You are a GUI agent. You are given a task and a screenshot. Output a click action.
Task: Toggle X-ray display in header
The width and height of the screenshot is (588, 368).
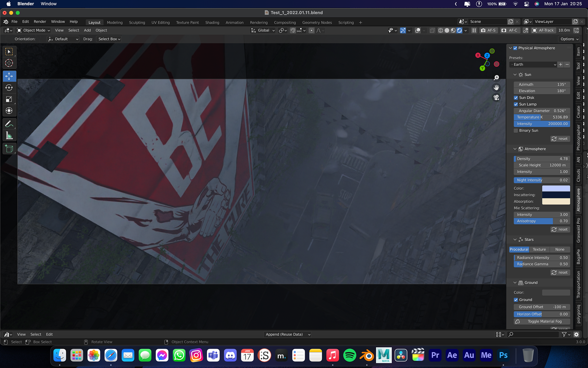(x=432, y=30)
